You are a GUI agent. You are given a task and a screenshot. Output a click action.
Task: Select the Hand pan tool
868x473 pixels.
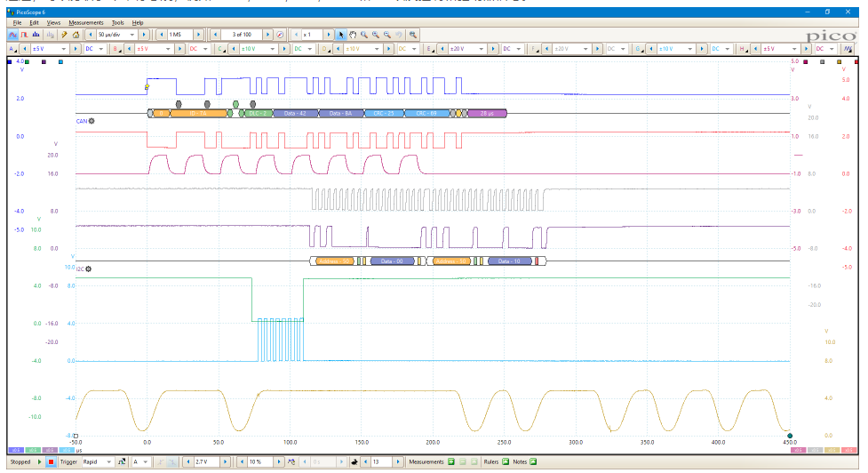click(x=353, y=35)
